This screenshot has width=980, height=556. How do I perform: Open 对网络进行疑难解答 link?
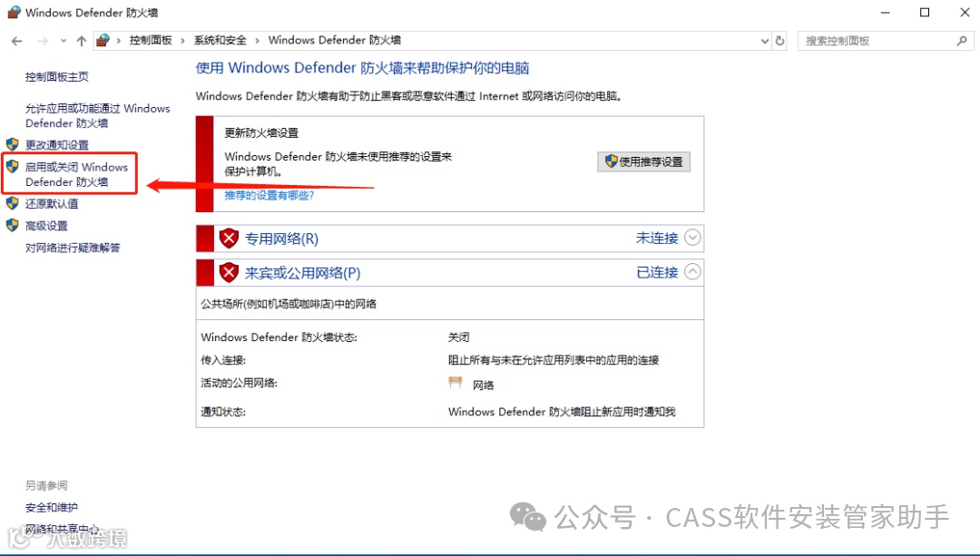pos(73,248)
